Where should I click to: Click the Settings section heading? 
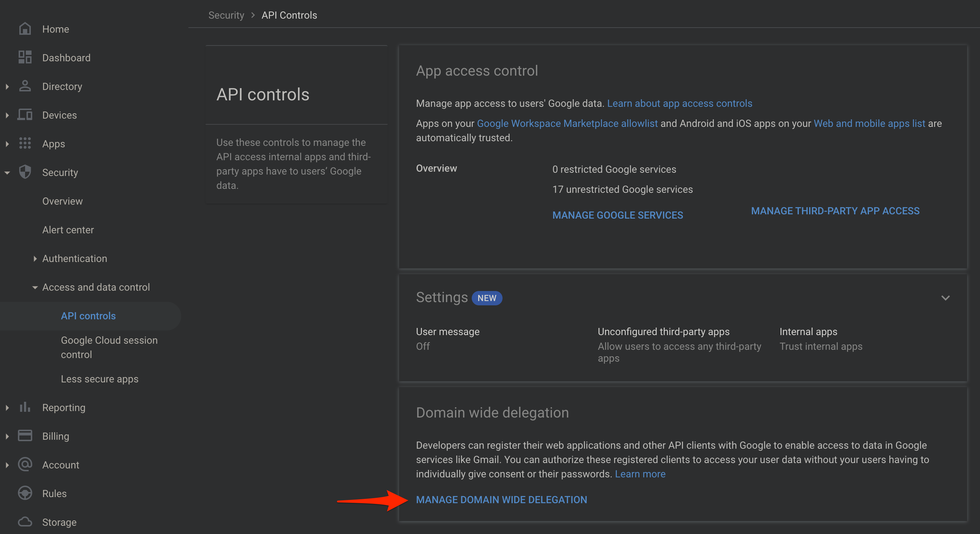[x=442, y=297]
